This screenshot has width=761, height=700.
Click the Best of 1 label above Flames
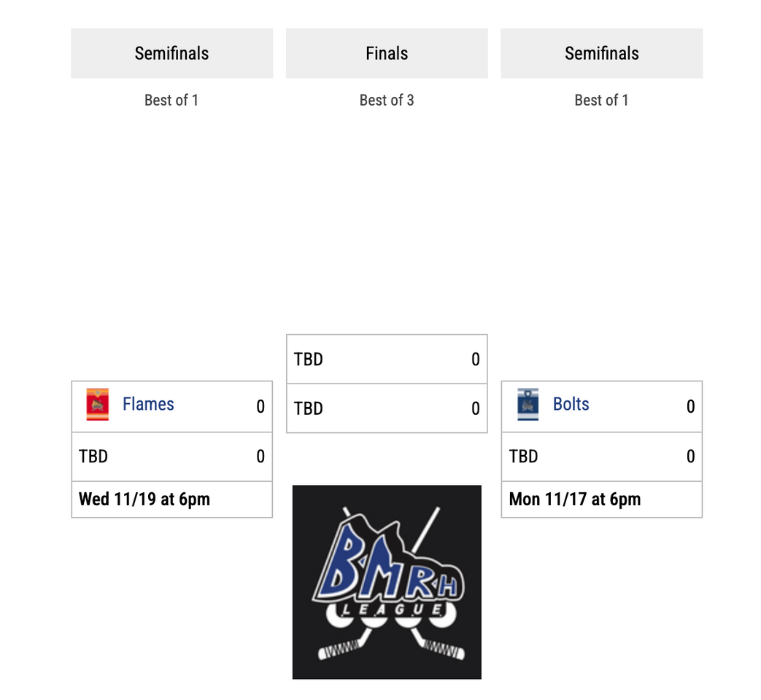pos(171,101)
